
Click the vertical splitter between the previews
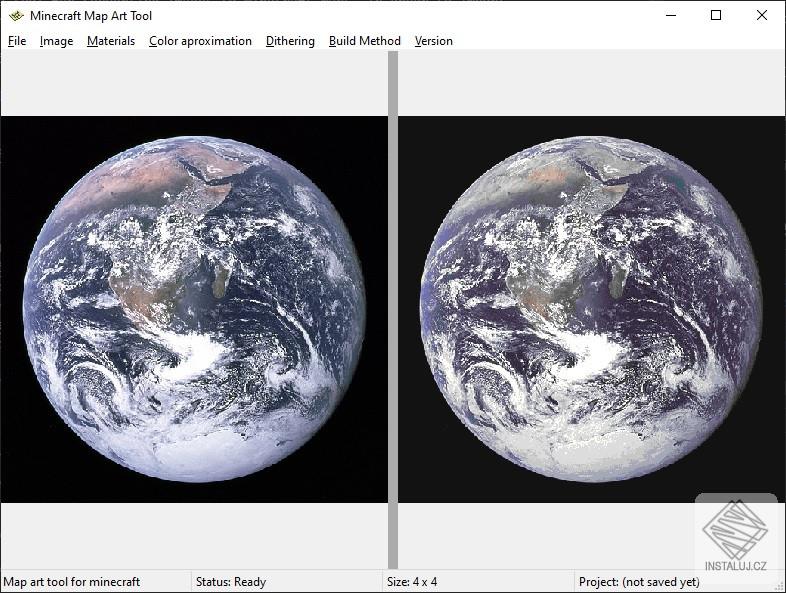click(393, 309)
